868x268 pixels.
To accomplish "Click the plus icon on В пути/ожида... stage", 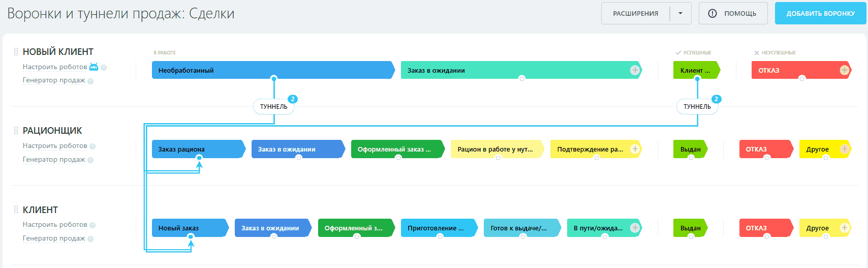I will [635, 228].
